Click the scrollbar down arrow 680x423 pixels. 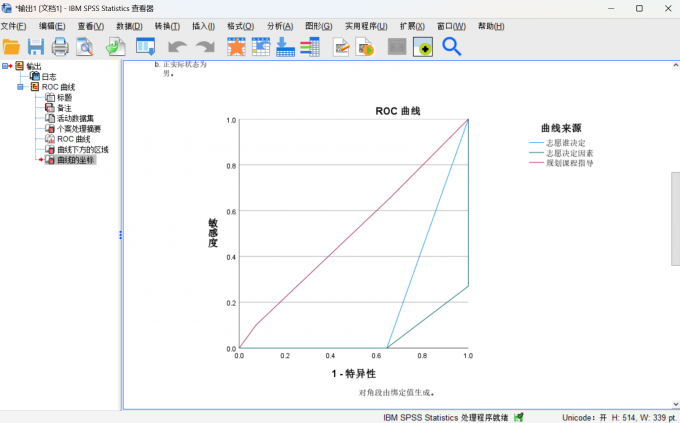[x=676, y=404]
